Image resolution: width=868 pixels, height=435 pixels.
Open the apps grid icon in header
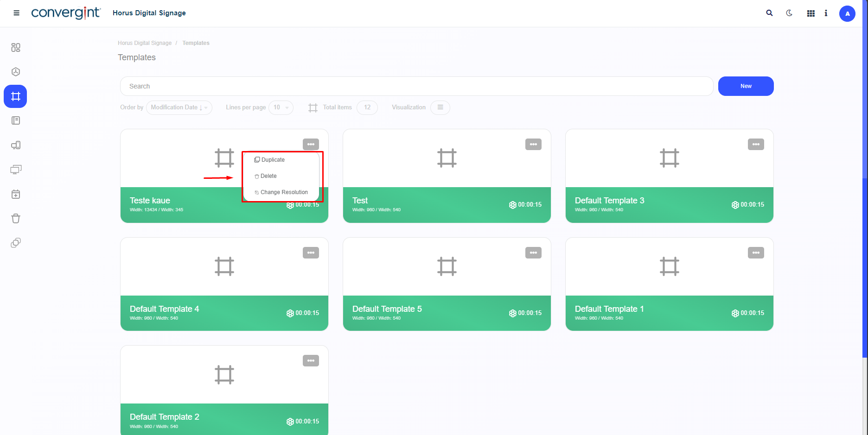pyautogui.click(x=811, y=13)
